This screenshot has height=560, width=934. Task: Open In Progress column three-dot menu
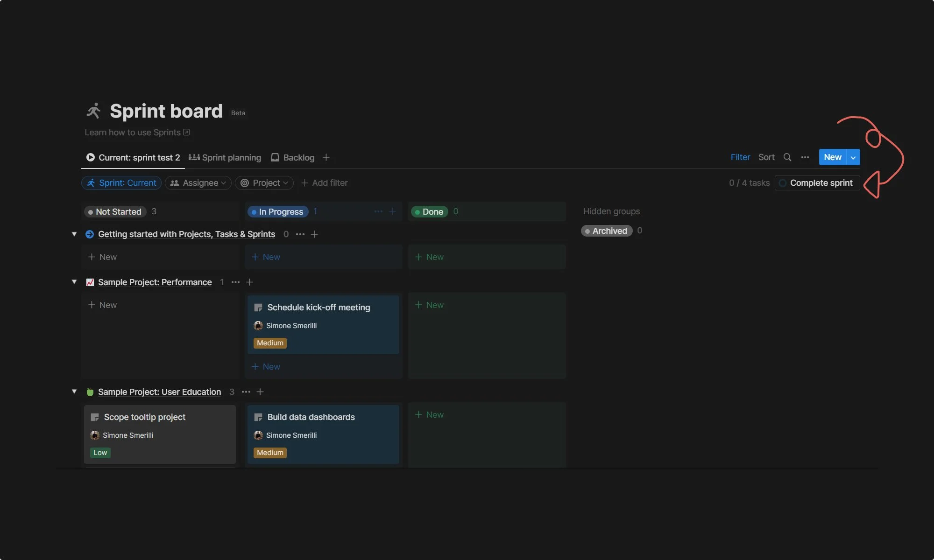click(378, 211)
